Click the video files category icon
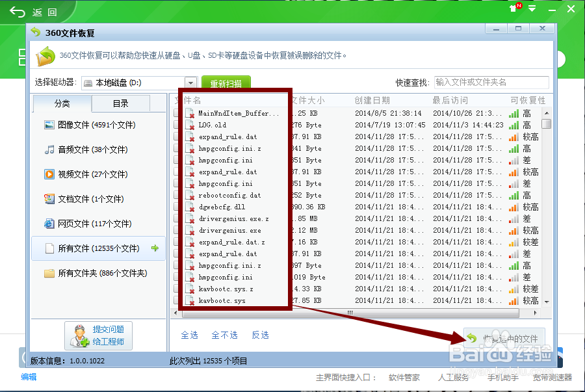This screenshot has width=585, height=392. (x=49, y=174)
